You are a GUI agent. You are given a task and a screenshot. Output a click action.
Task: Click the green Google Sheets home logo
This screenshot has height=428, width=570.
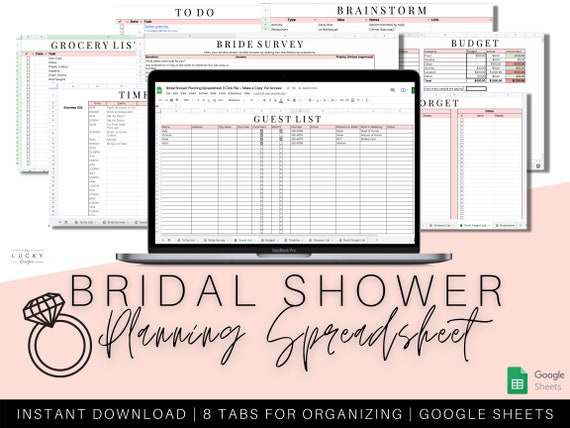click(159, 90)
